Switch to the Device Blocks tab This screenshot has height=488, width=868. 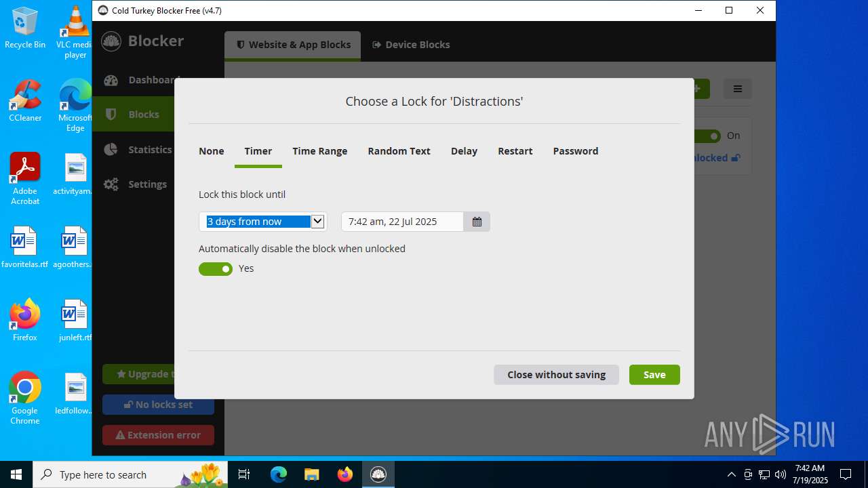point(411,45)
